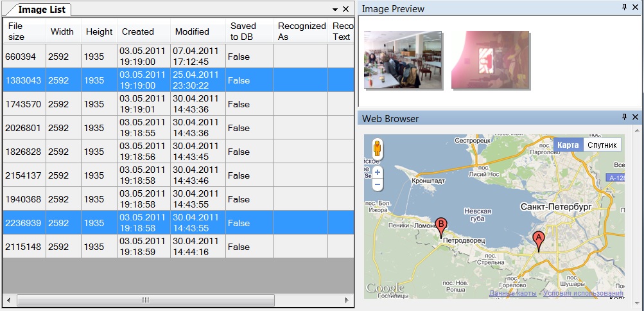Viewport: 644px width, 311px height.
Task: Close the Web Browser panel
Action: pyautogui.click(x=635, y=117)
